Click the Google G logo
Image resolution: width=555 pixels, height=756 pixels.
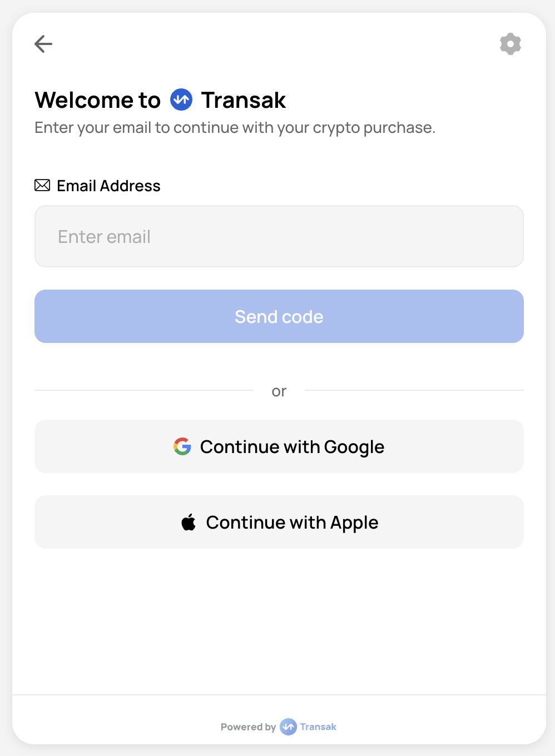click(182, 446)
